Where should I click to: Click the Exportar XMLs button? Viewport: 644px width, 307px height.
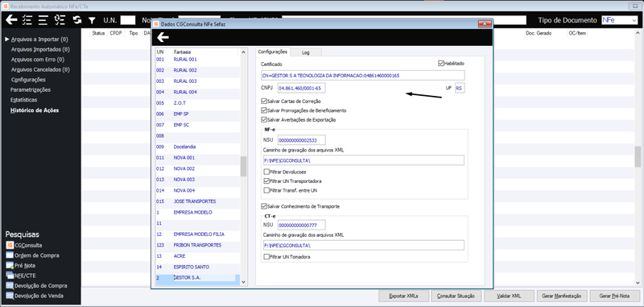pos(403,296)
